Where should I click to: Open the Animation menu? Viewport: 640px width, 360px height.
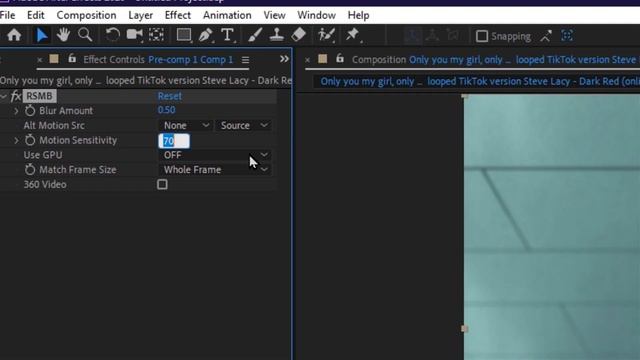pos(227,15)
